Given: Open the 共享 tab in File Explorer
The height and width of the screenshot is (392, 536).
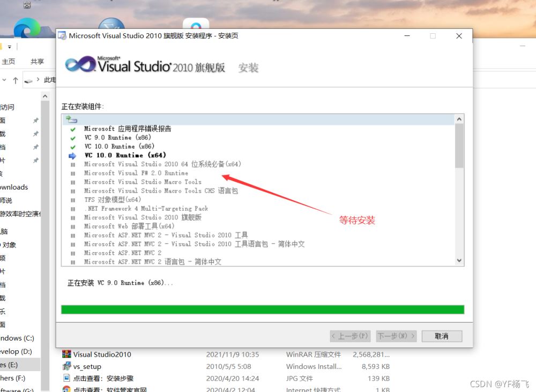Looking at the screenshot, I should [38, 62].
